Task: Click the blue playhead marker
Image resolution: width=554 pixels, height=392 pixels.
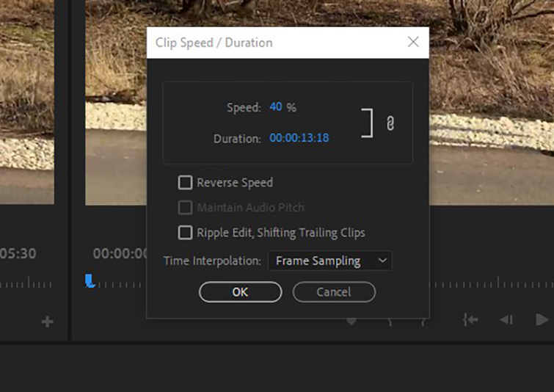Action: [x=90, y=280]
